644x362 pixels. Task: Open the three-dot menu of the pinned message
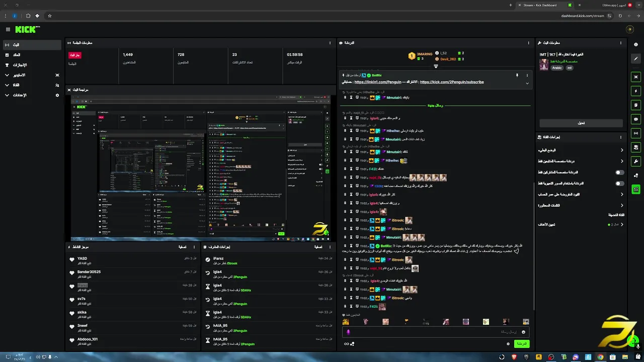coord(527,75)
